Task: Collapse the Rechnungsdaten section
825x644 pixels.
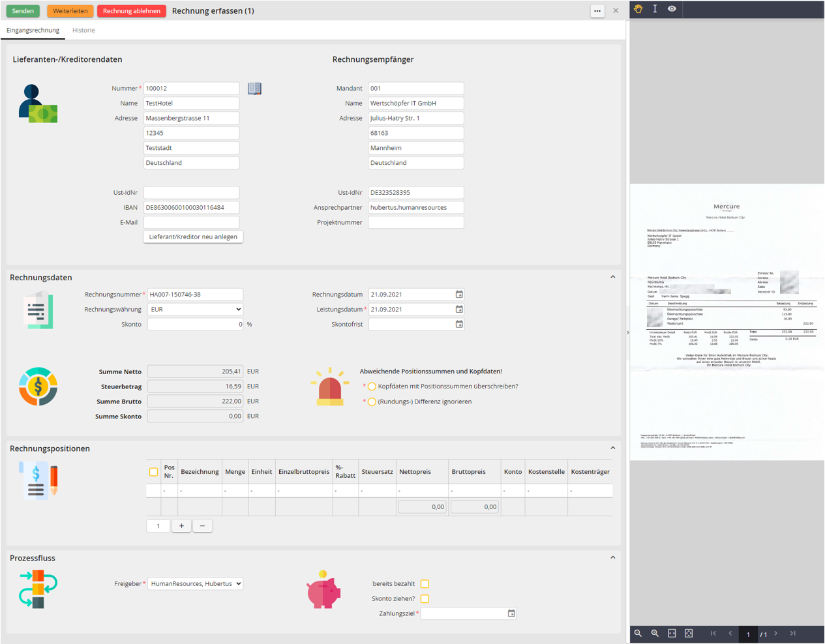Action: tap(612, 277)
